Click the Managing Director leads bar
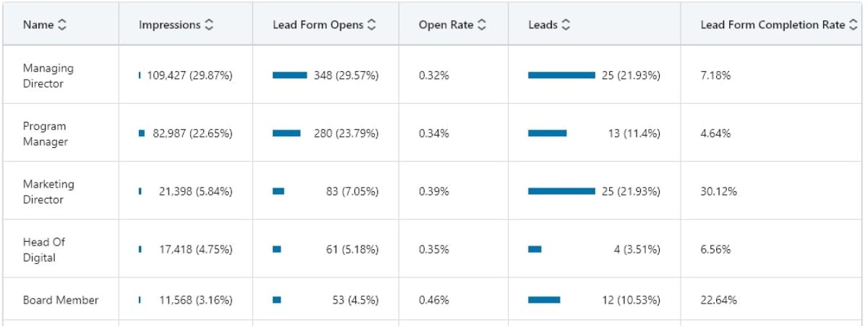Image resolution: width=868 pixels, height=326 pixels. click(561, 75)
